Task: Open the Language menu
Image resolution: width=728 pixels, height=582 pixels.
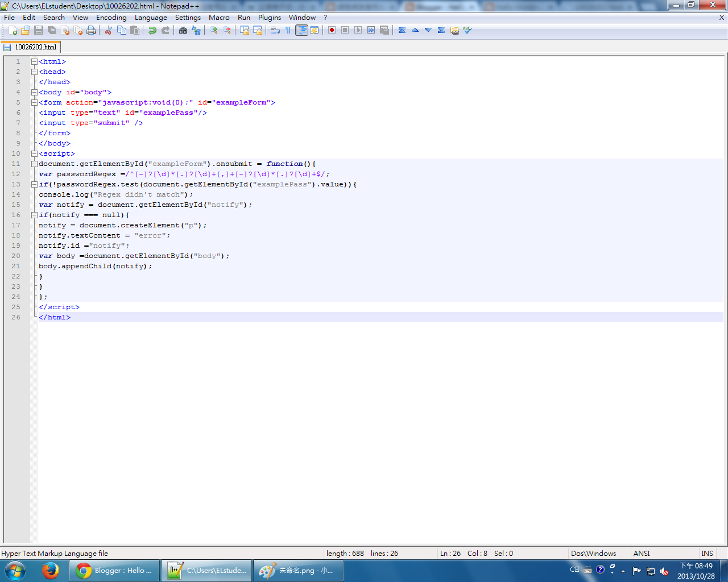Action: [x=151, y=17]
